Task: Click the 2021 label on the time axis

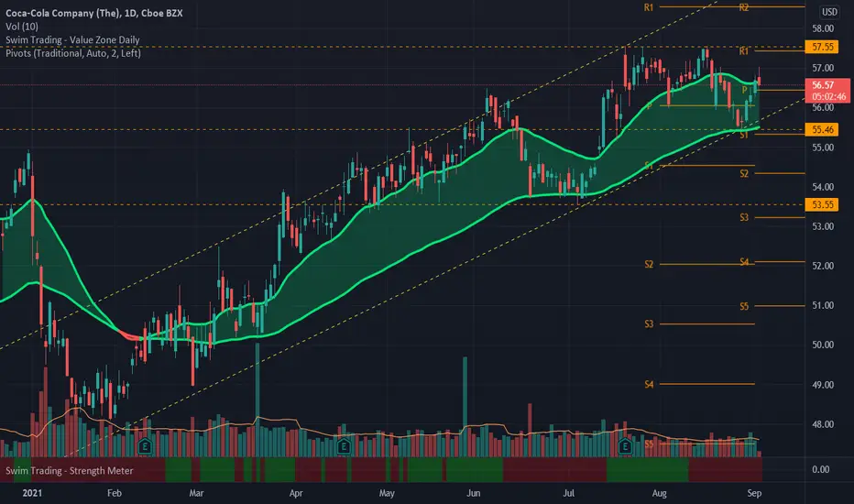Action: 32,493
